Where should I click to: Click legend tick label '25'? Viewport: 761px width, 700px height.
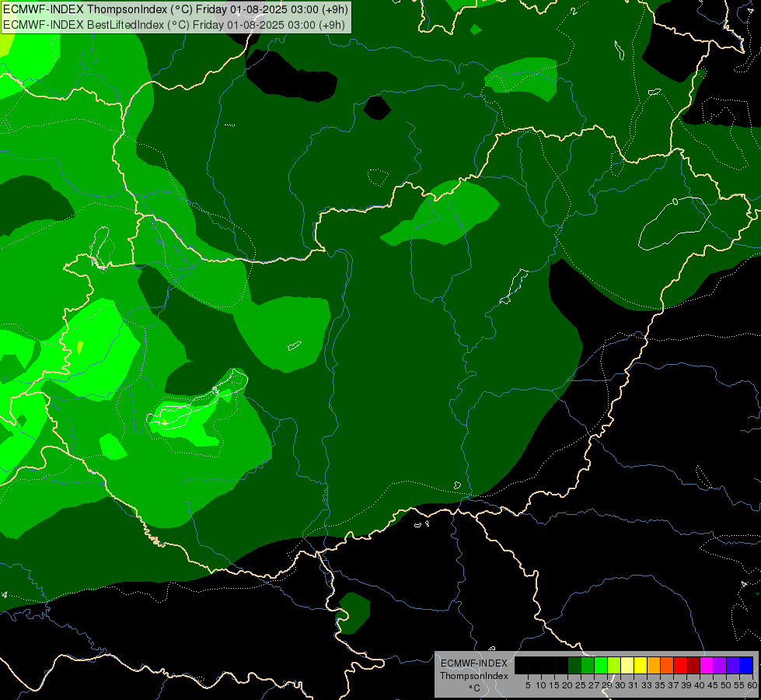coord(581,685)
